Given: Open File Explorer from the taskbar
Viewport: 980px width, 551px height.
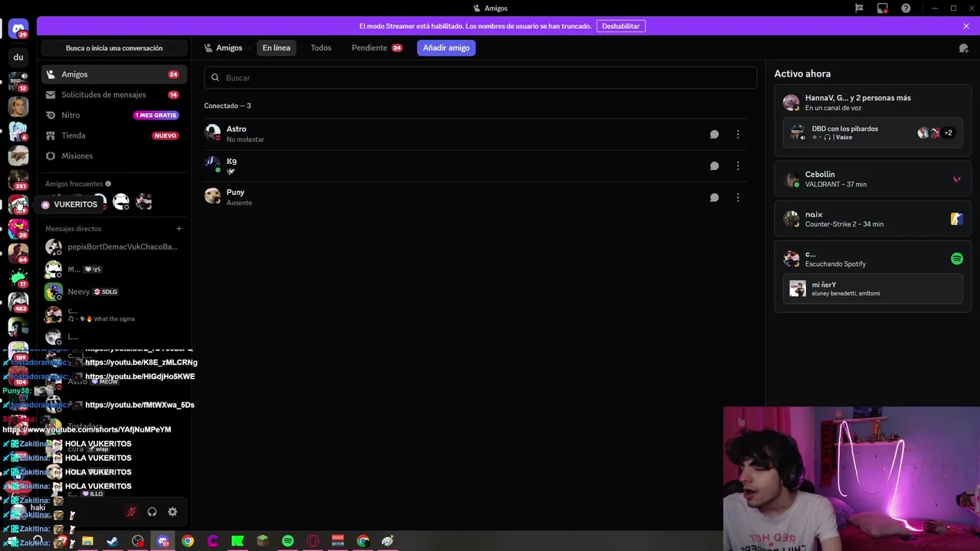Looking at the screenshot, I should (87, 541).
